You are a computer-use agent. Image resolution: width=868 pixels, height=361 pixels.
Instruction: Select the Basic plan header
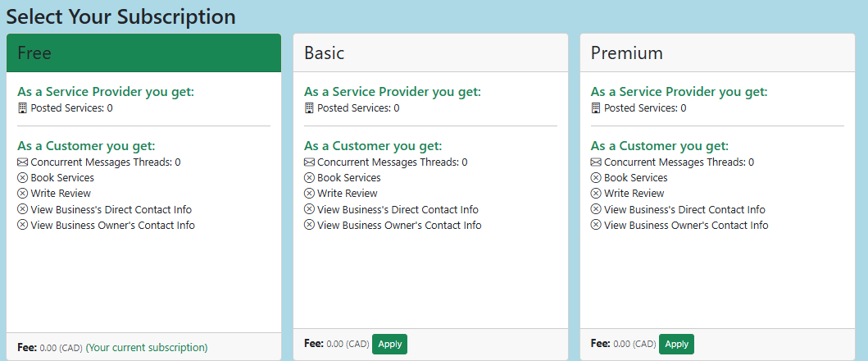430,53
